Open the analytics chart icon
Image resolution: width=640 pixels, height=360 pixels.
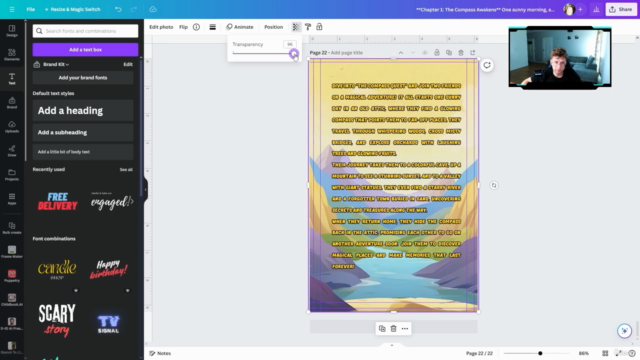[x=596, y=9]
